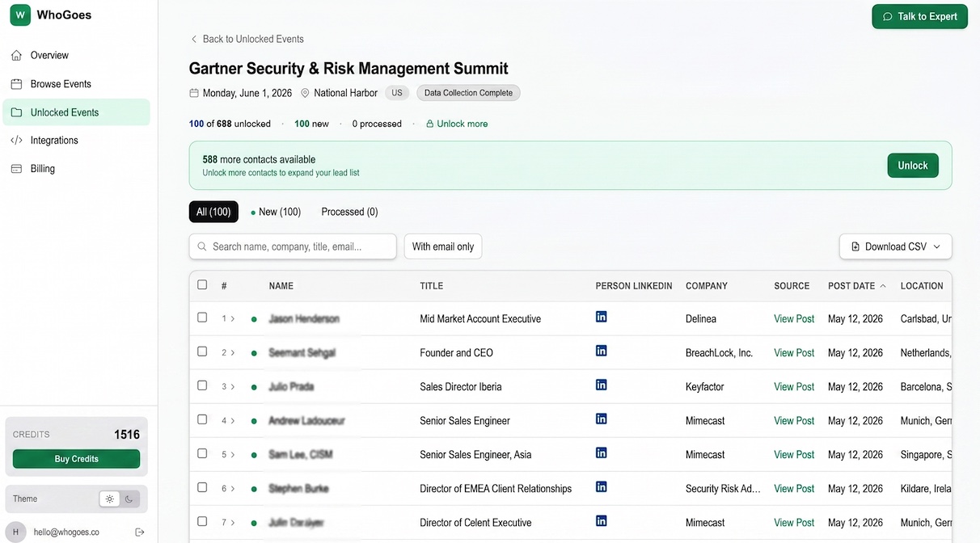Click the green Unlock button
The image size is (980, 543).
click(x=913, y=166)
